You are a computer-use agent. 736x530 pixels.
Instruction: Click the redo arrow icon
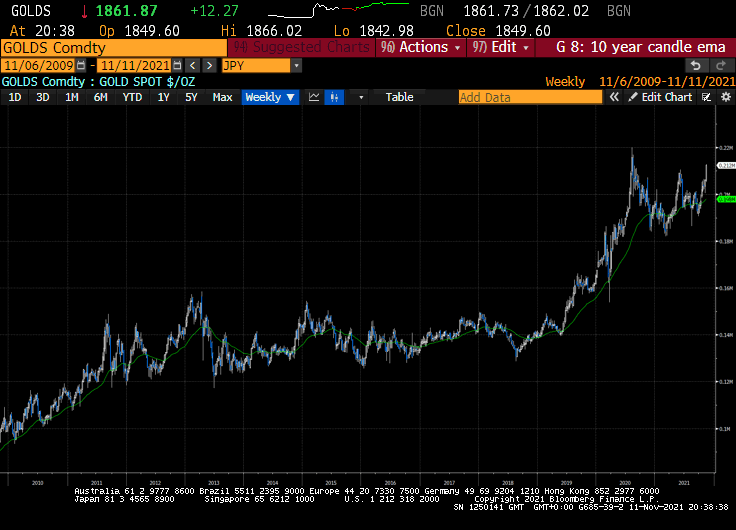point(721,65)
